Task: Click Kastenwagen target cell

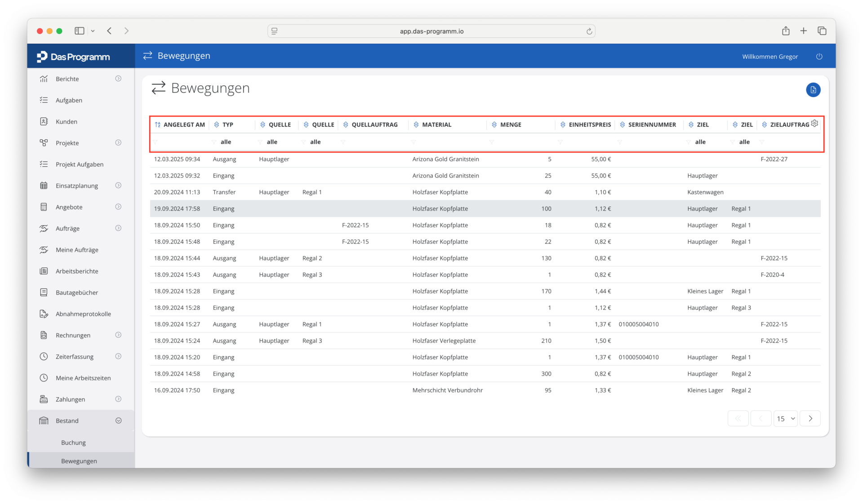Action: pos(705,192)
